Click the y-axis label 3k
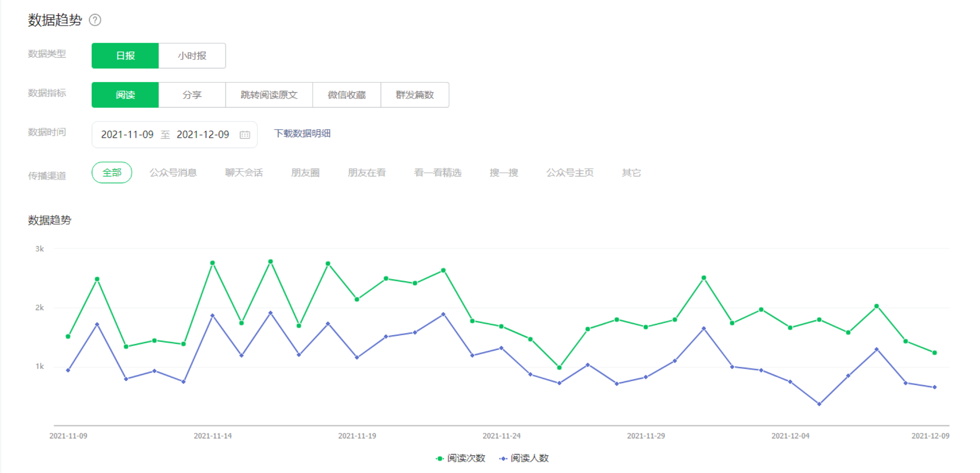The width and height of the screenshot is (980, 473). pos(40,249)
